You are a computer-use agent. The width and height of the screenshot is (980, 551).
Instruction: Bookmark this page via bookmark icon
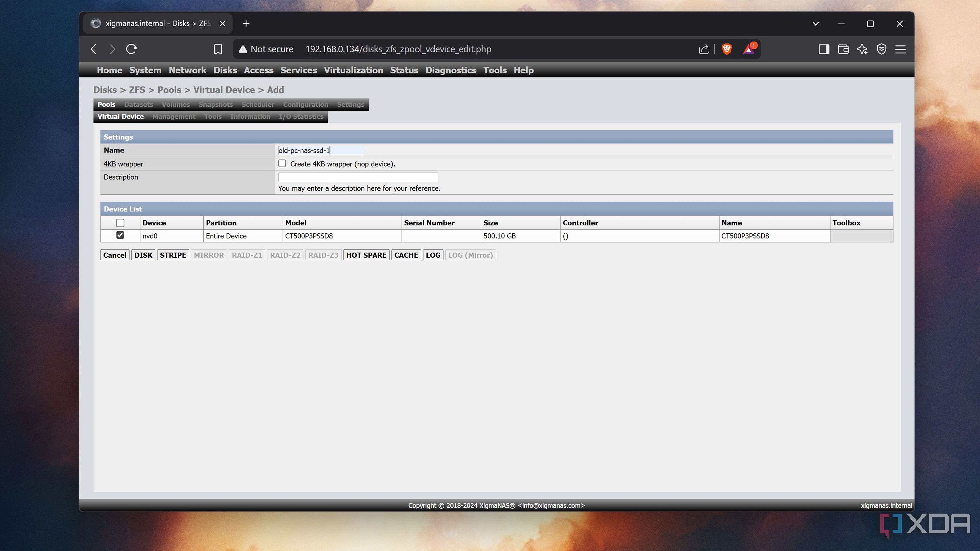[218, 49]
